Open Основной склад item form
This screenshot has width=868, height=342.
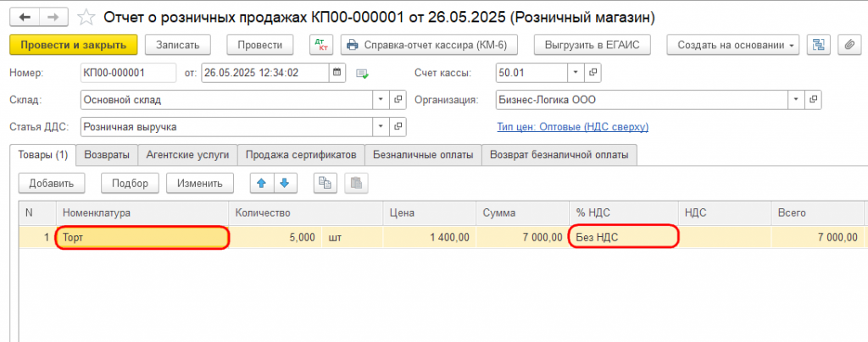pos(398,100)
